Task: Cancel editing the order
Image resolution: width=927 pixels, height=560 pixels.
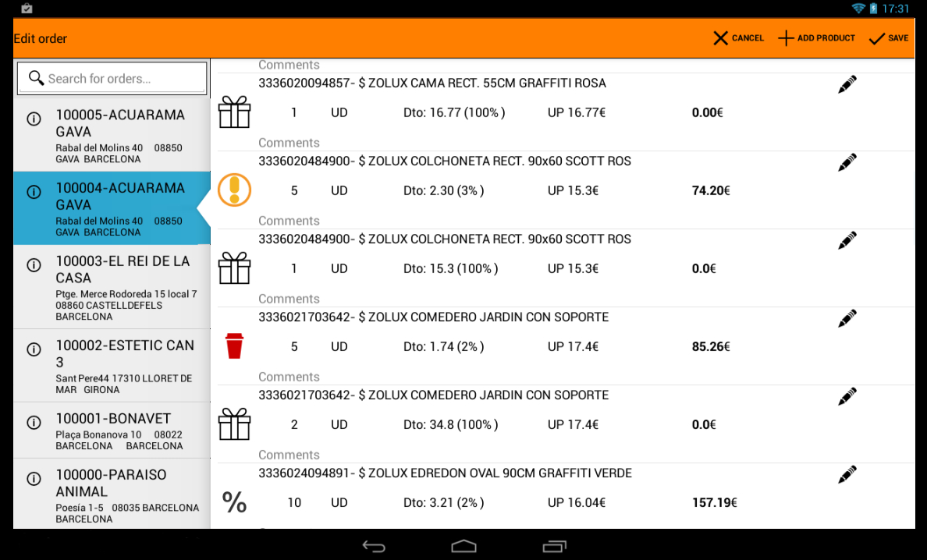Action: tap(738, 38)
